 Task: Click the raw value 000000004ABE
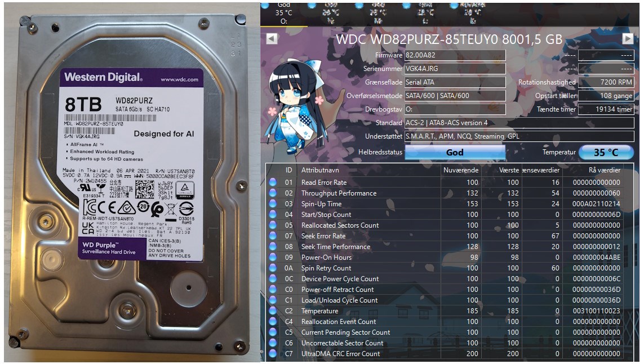pos(596,257)
